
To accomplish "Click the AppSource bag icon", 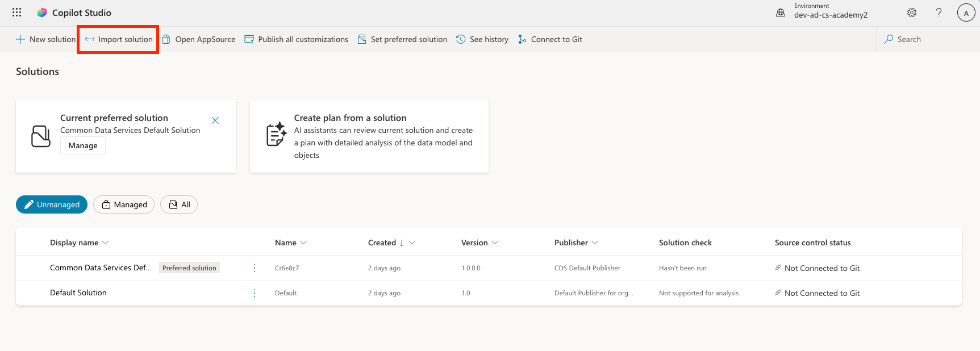I will 166,39.
